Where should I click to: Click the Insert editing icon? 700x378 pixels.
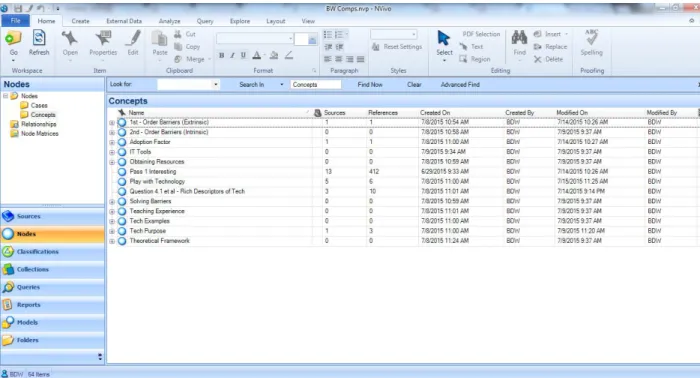[538, 34]
